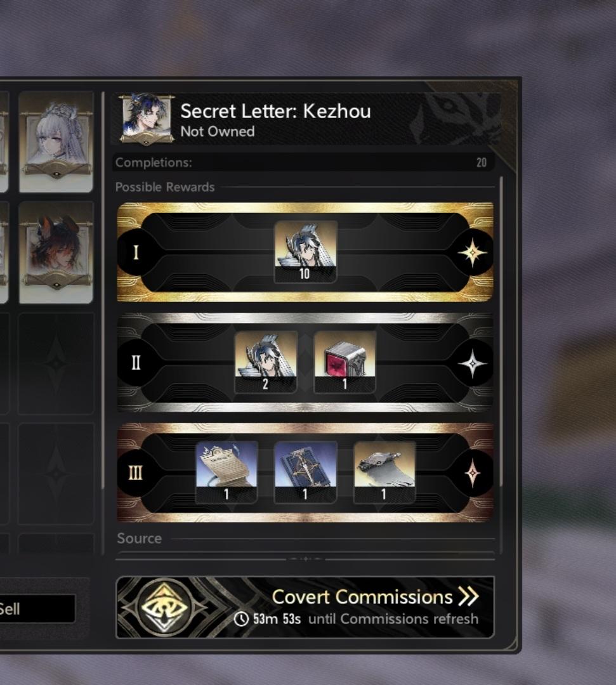
Task: Click the Covert Commissions emblem icon
Action: (164, 607)
